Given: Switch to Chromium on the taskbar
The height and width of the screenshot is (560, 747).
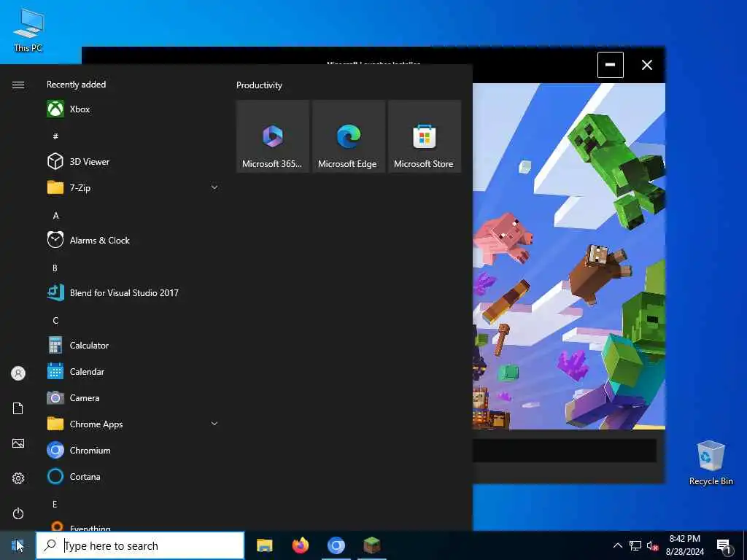Looking at the screenshot, I should pyautogui.click(x=336, y=545).
